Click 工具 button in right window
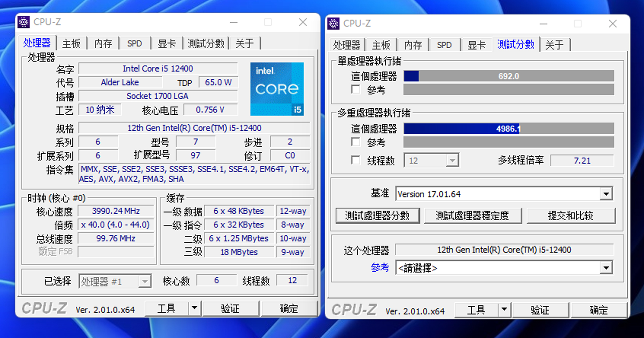Image resolution: width=644 pixels, height=338 pixels. click(x=476, y=310)
